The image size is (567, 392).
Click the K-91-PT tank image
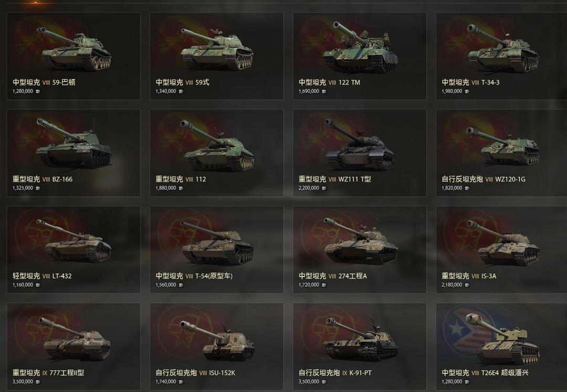[361, 338]
